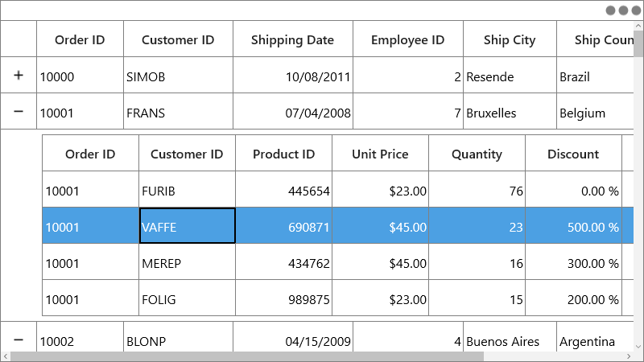
Task: Click nested grid Order ID header
Action: tap(90, 154)
